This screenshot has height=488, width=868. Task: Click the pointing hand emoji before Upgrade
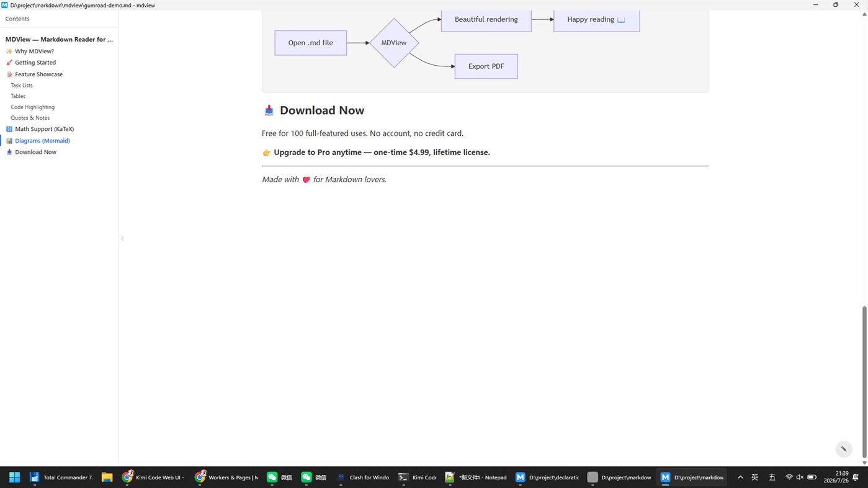click(x=267, y=153)
